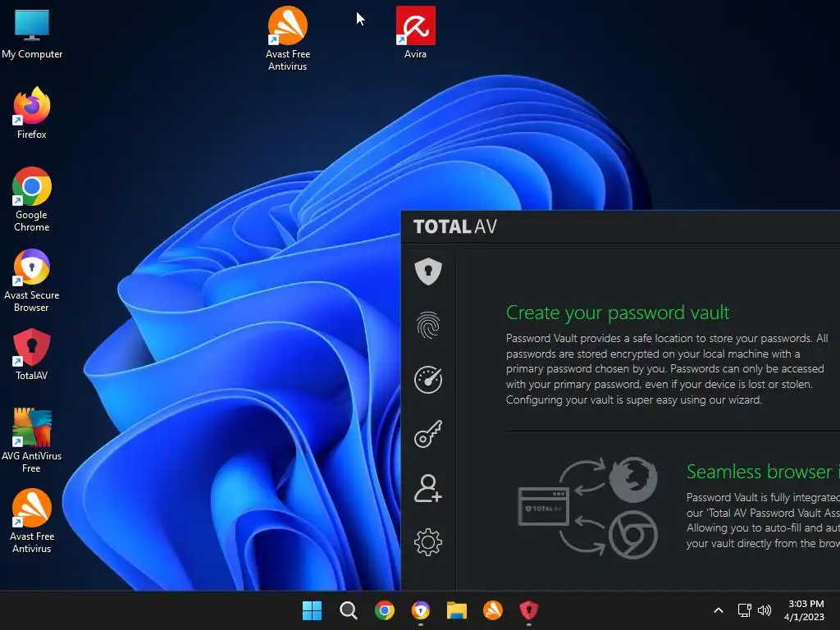
Task: Select the Firefox desktop shortcut
Action: click(32, 113)
